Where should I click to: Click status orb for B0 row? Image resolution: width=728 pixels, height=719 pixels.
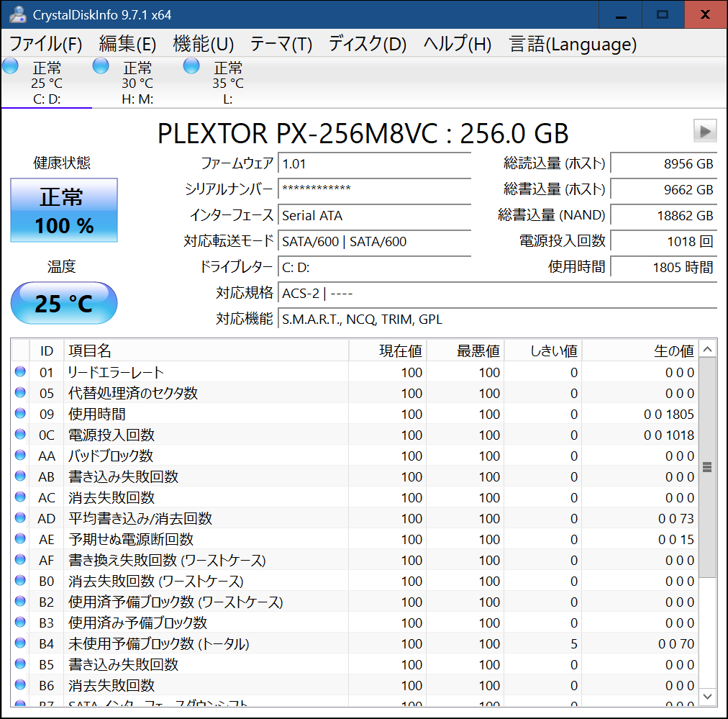[x=20, y=580]
